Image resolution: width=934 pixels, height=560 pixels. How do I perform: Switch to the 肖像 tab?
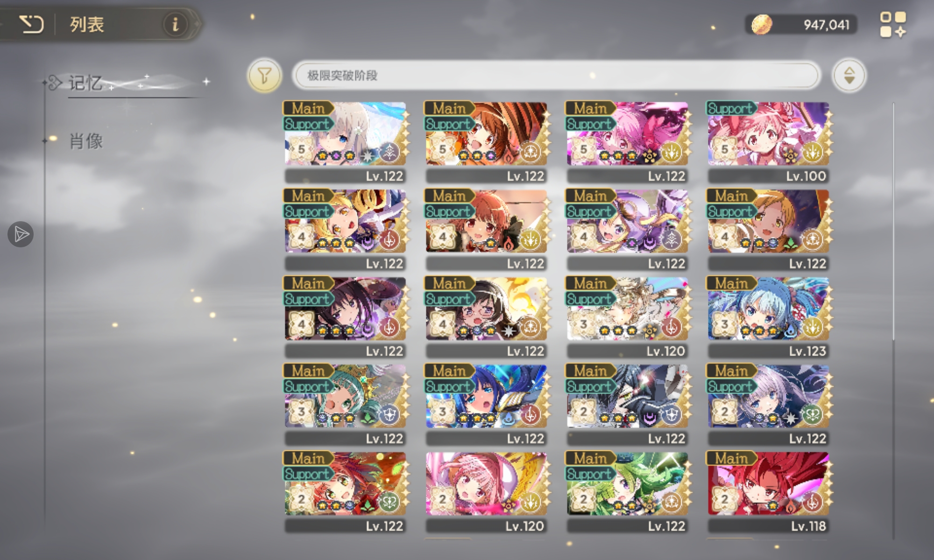click(x=86, y=141)
